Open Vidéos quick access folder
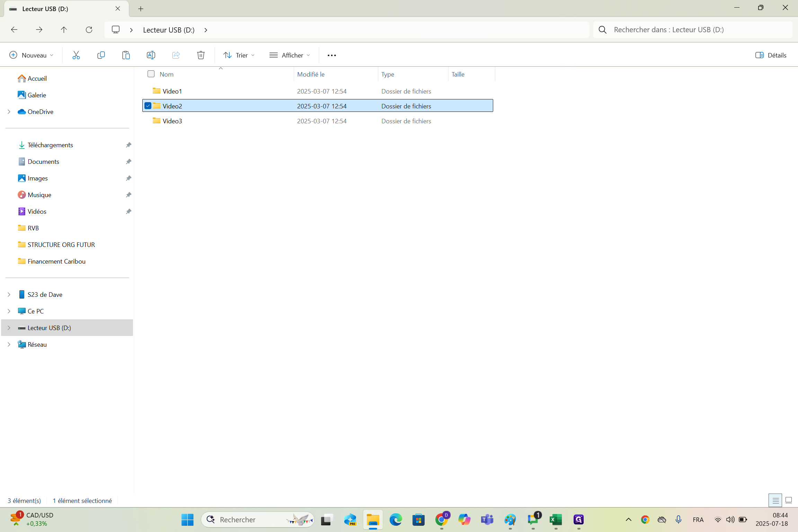 pos(37,212)
